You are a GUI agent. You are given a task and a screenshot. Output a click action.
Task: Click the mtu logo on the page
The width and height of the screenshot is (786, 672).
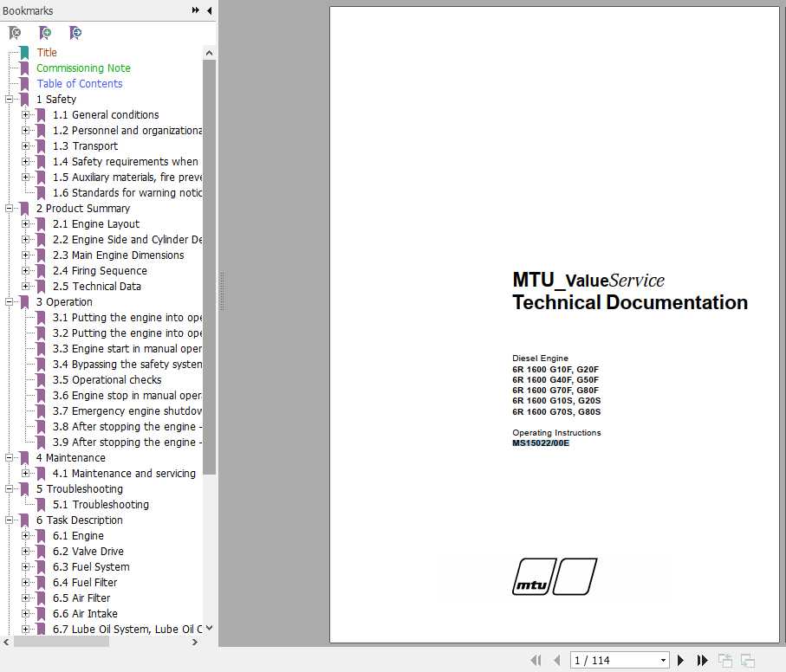555,577
